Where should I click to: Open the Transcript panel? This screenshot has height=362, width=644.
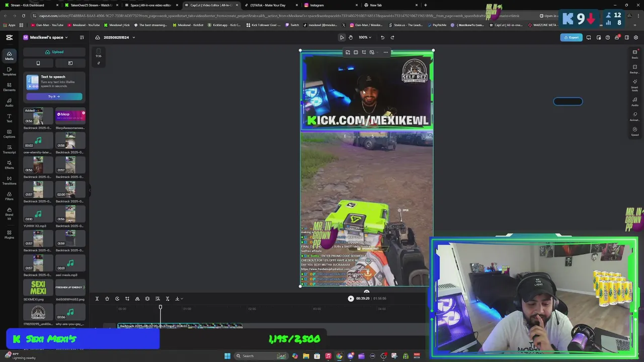(9, 149)
